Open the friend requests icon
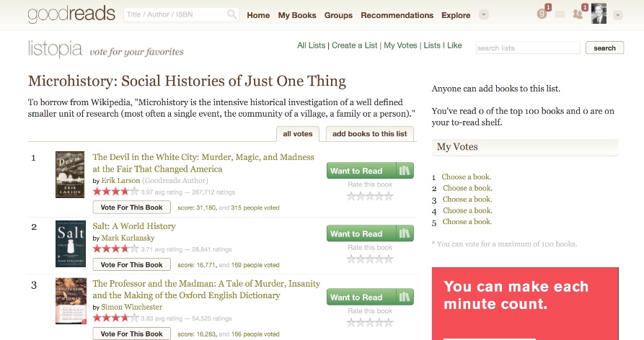Screen dimensions: 644x340 point(578,14)
